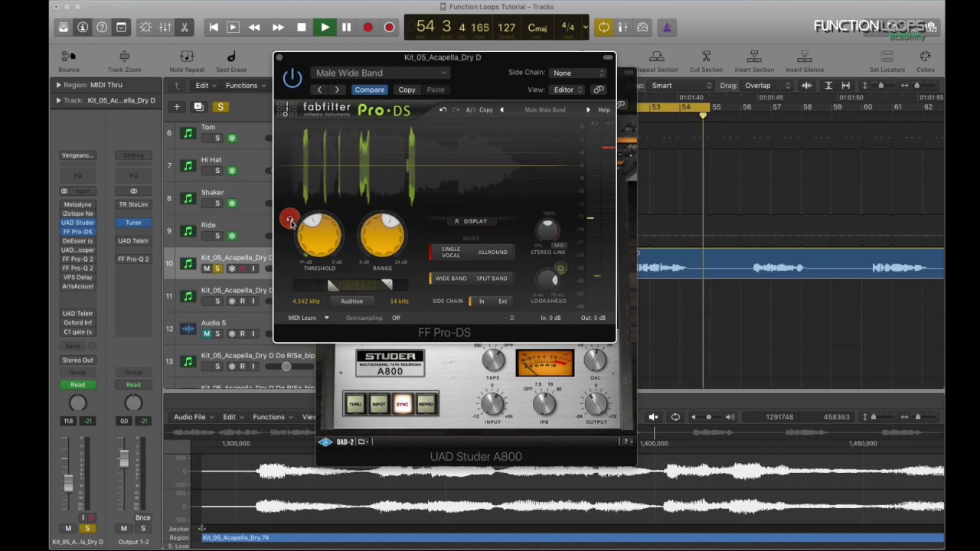Toggle Cycle mode button

pyautogui.click(x=604, y=28)
